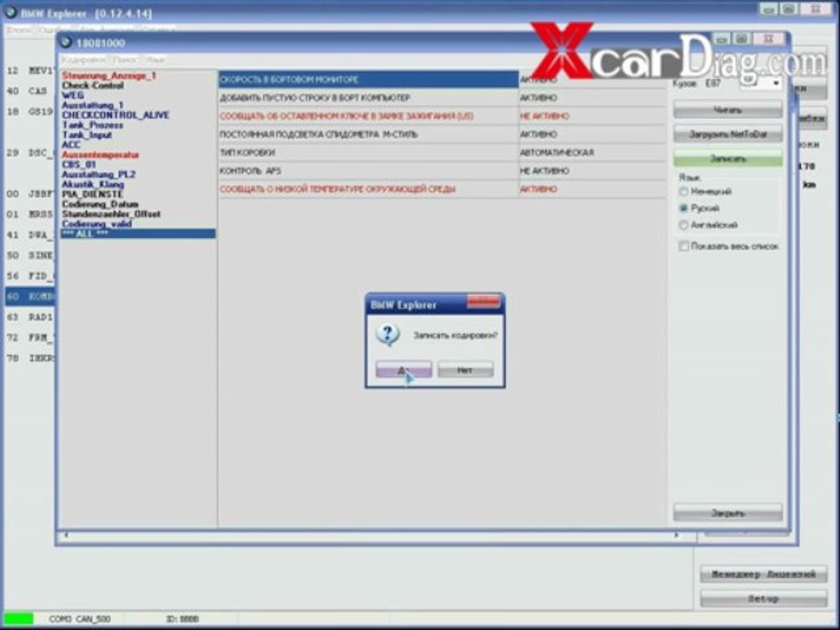The height and width of the screenshot is (630, 840).
Task: Click Менеджер Лицензий in main window
Action: [763, 574]
